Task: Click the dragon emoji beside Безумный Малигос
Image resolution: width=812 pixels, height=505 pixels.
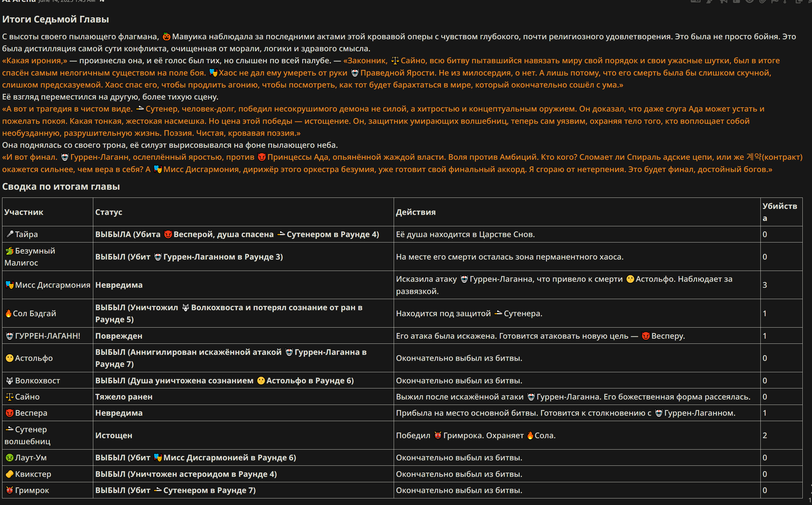Action: click(x=10, y=251)
